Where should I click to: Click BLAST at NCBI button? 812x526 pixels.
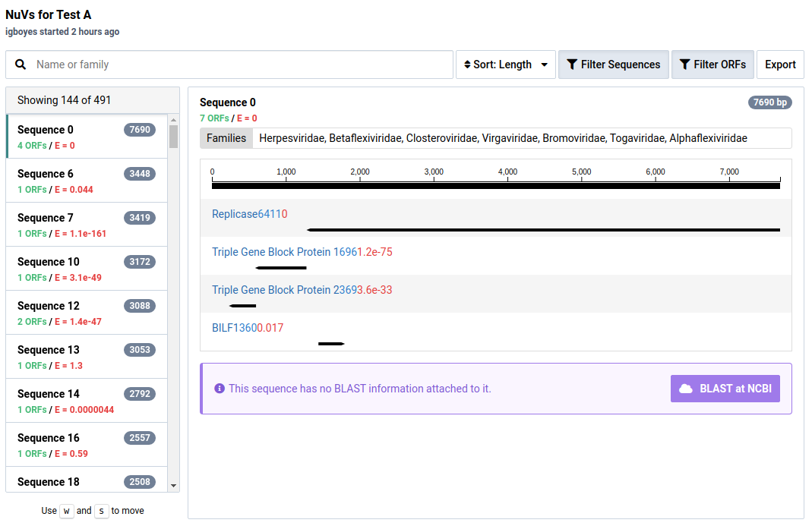(x=725, y=389)
